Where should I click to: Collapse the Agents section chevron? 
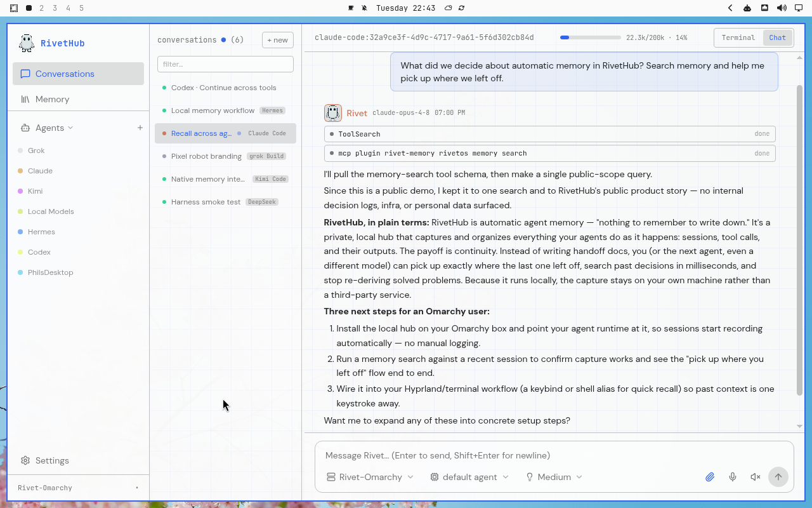(x=70, y=128)
